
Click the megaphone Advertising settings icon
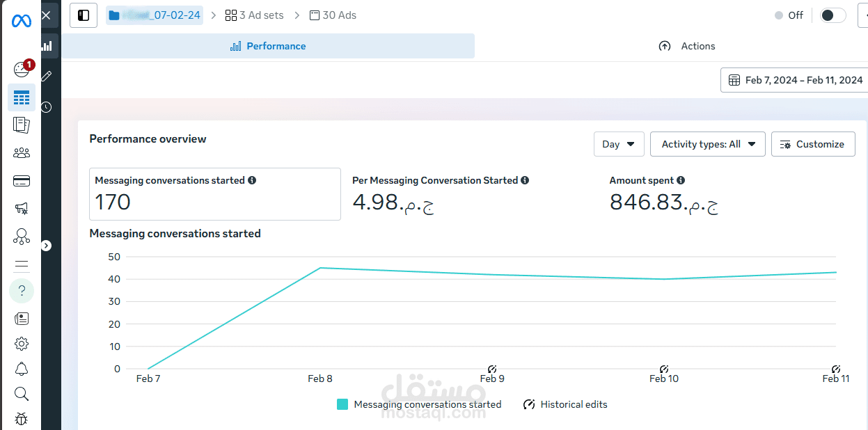pos(22,208)
